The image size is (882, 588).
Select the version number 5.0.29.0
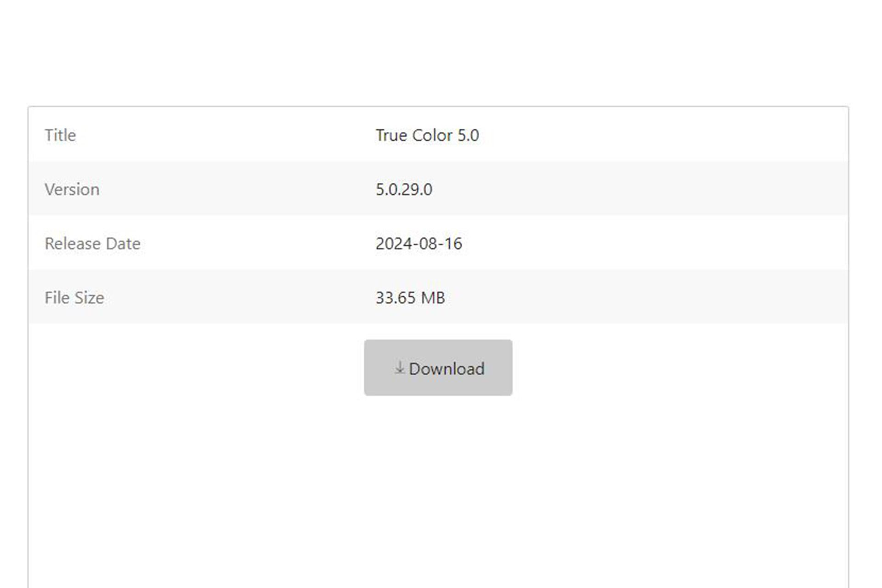pyautogui.click(x=404, y=190)
